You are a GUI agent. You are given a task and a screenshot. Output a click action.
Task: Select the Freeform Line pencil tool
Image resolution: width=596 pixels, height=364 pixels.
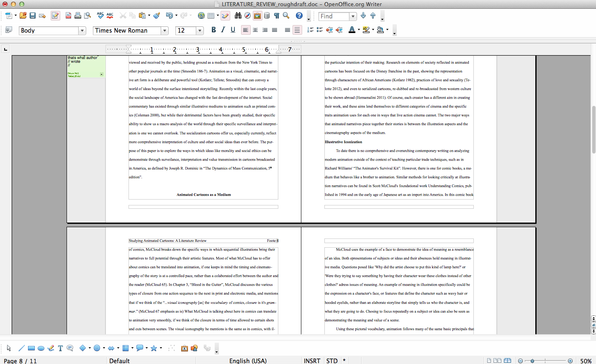(51, 348)
